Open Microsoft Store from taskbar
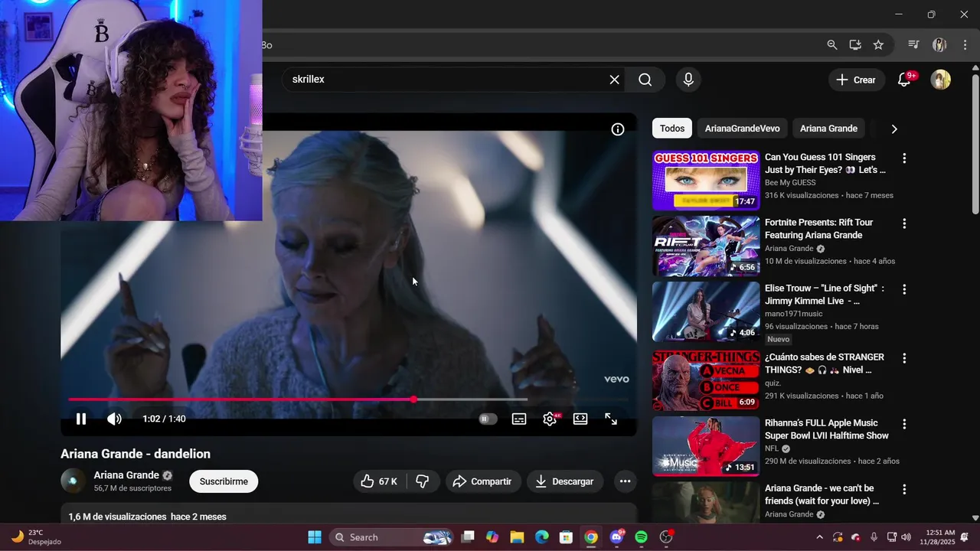Image resolution: width=980 pixels, height=551 pixels. tap(566, 537)
